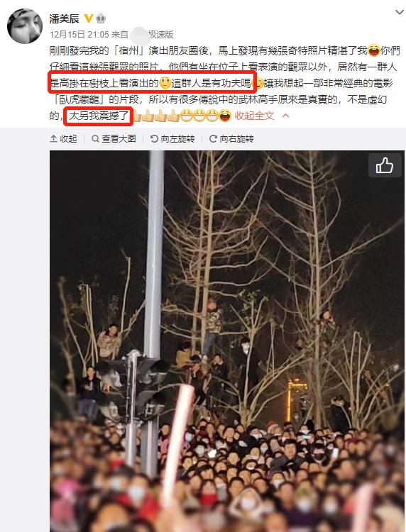This screenshot has height=532, width=406.
Task: Open the post timestamp 12月15日 21:05
Action: tap(79, 35)
